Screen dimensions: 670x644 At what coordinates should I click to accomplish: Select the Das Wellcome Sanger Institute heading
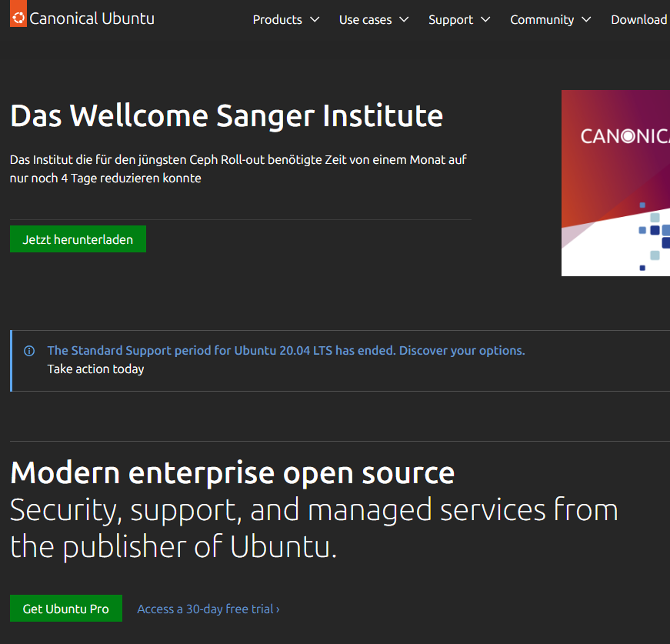click(x=226, y=116)
